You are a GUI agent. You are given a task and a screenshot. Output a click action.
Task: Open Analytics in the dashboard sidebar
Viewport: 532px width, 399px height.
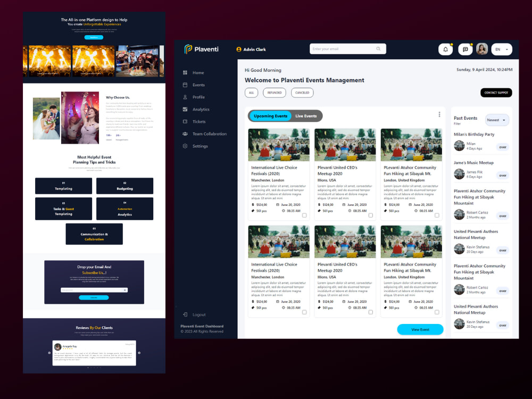pyautogui.click(x=201, y=109)
